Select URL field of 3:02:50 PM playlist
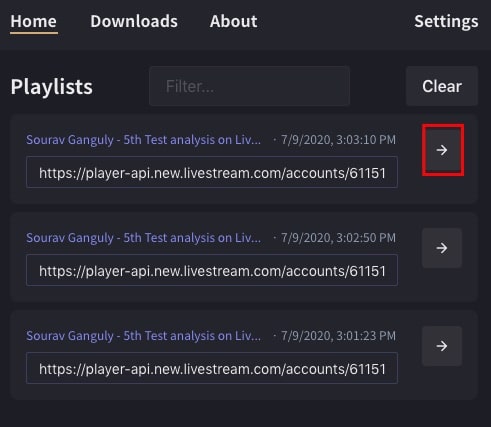Screen dimensions: 491x427 212,270
